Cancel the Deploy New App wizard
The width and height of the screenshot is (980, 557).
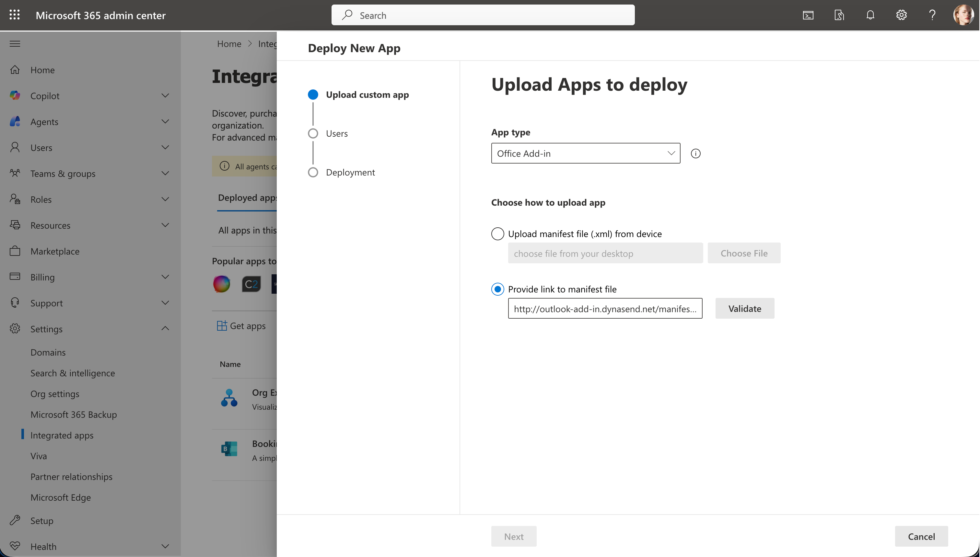921,536
